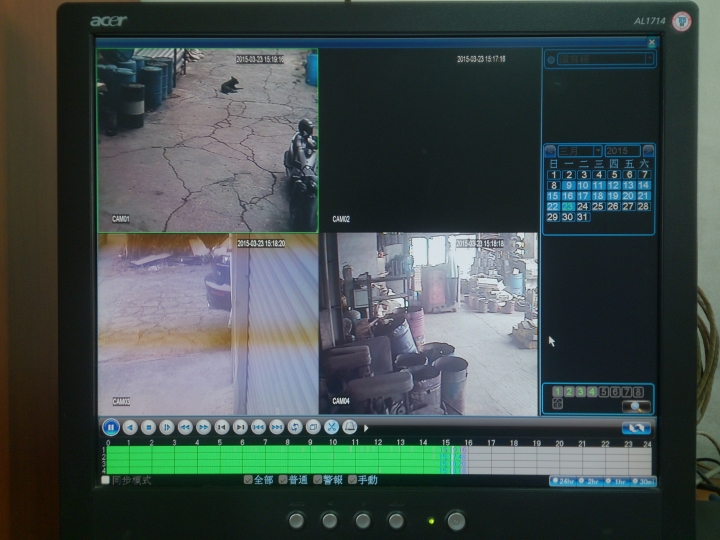This screenshot has width=720, height=540.
Task: Toggle channel 3 selection button
Action: pyautogui.click(x=580, y=392)
